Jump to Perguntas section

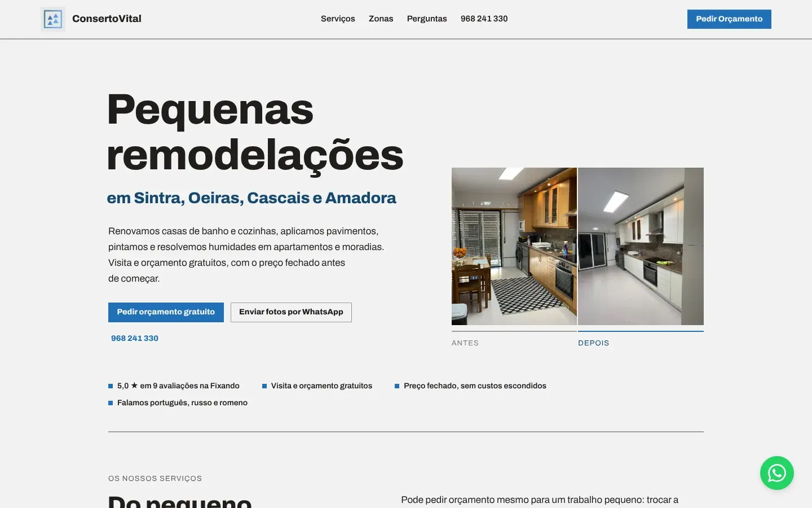point(427,19)
